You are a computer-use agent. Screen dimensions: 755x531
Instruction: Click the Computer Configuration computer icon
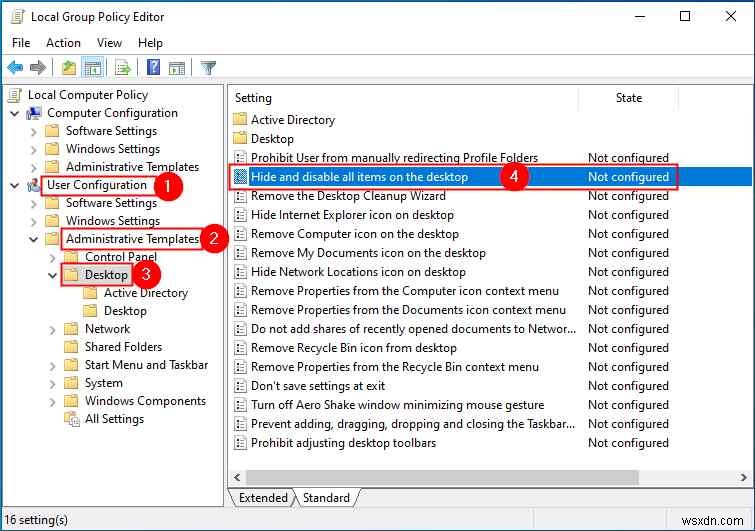click(34, 113)
